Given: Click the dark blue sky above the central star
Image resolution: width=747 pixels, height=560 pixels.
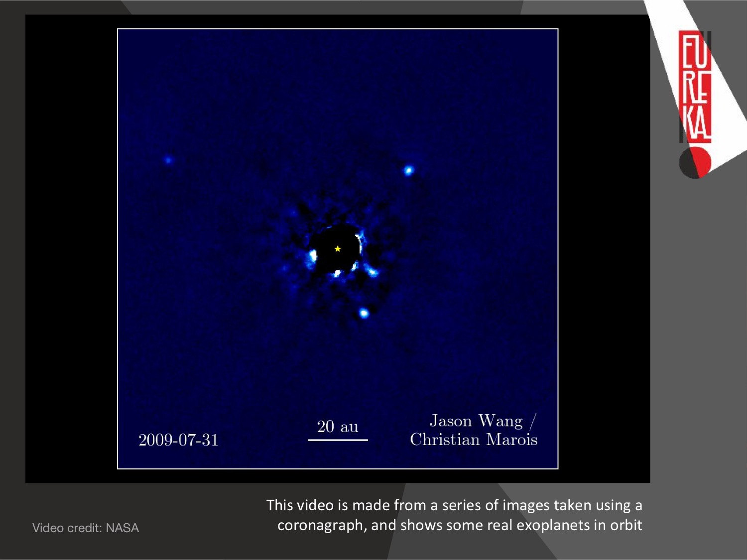Looking at the screenshot, I should pos(338,124).
